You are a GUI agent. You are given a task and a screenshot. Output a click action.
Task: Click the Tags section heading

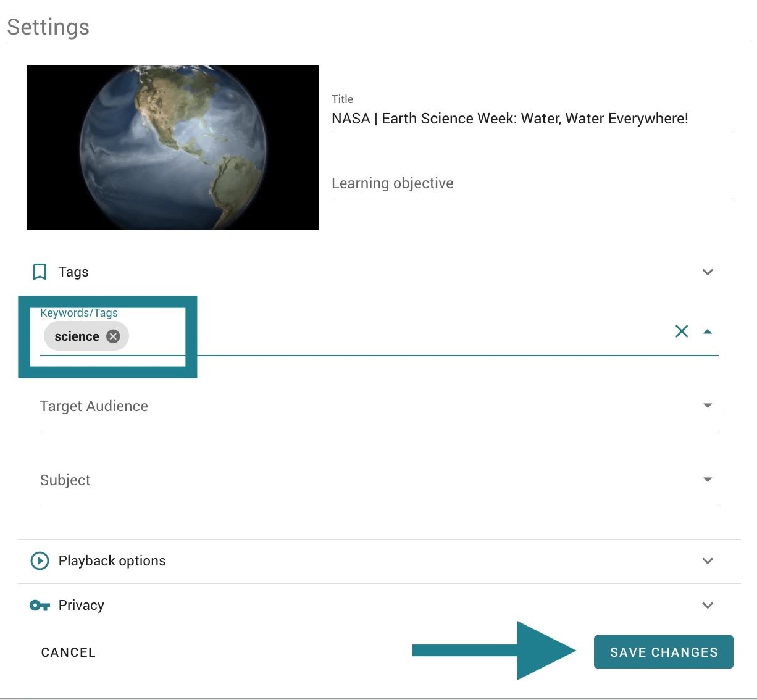[x=73, y=272]
